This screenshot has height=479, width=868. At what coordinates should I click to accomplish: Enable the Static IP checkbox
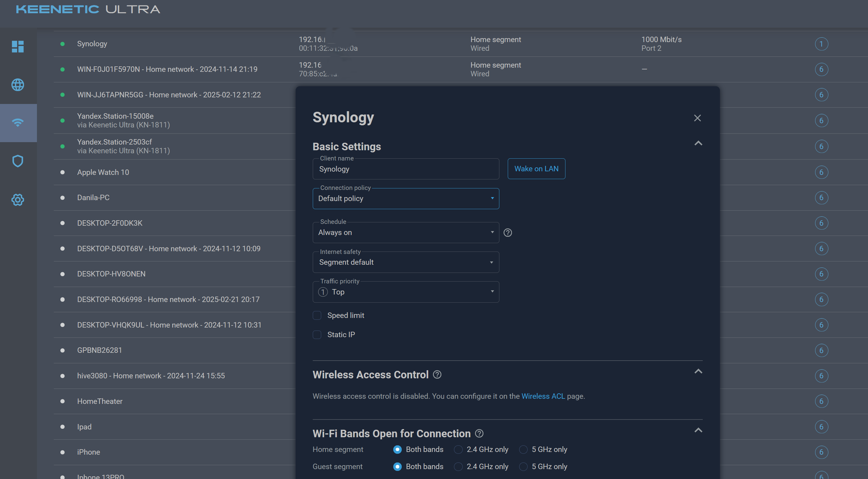(x=317, y=334)
